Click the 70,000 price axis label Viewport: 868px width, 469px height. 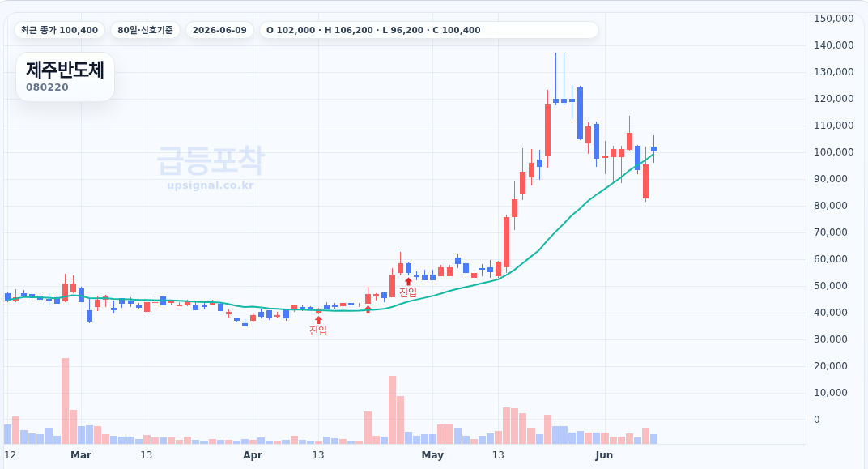pyautogui.click(x=831, y=232)
